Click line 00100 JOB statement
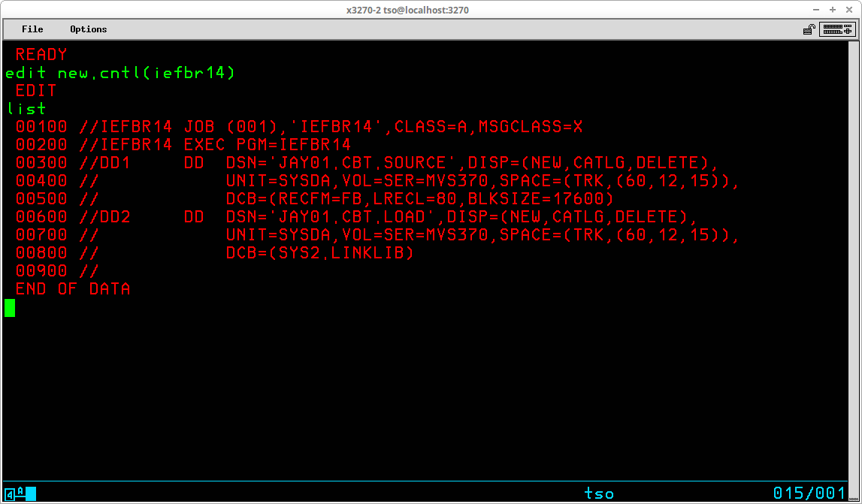The width and height of the screenshot is (862, 504). 299,127
